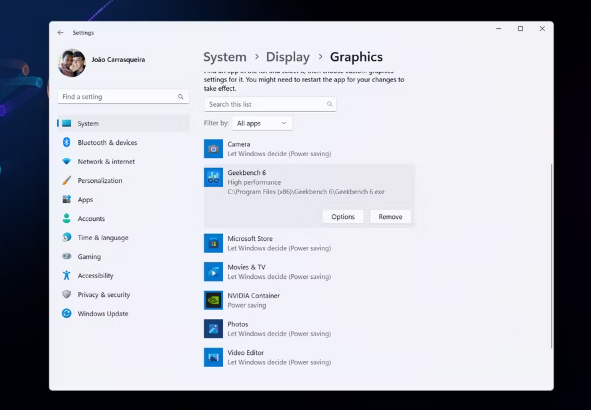The width and height of the screenshot is (591, 410).
Task: Click the Time & language globe icon
Action: point(67,237)
